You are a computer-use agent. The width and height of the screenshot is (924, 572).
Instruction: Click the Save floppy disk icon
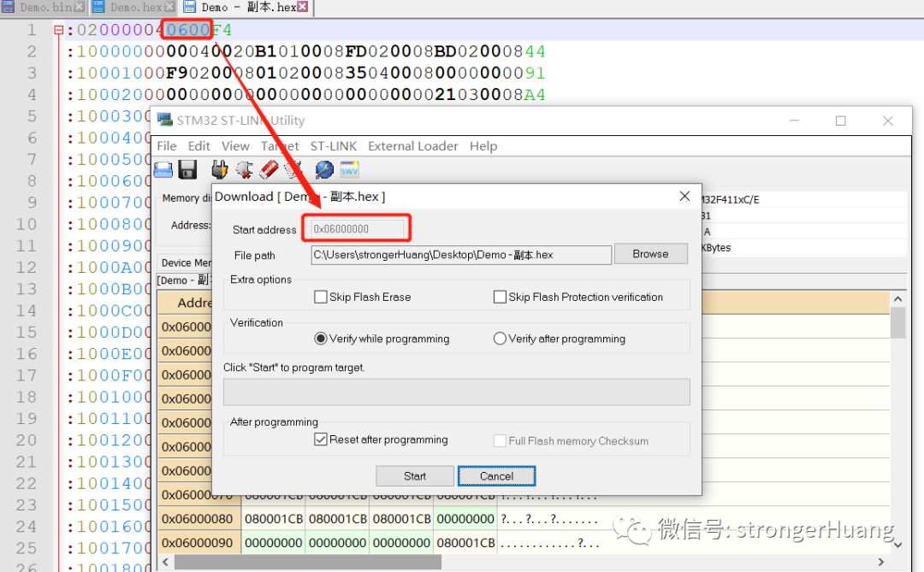click(x=187, y=169)
